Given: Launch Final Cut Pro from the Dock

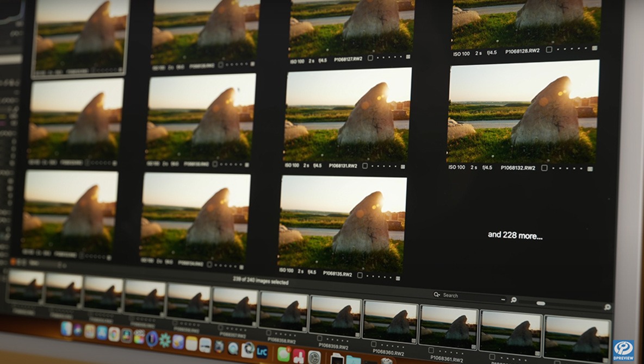Looking at the screenshot, I should (x=139, y=337).
